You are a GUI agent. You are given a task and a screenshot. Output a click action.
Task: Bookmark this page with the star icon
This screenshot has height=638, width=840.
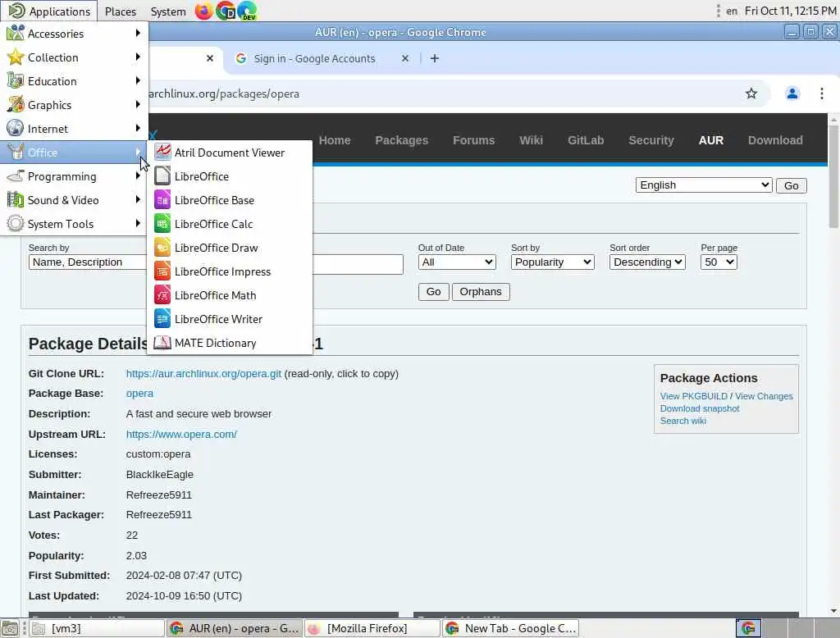tap(751, 93)
